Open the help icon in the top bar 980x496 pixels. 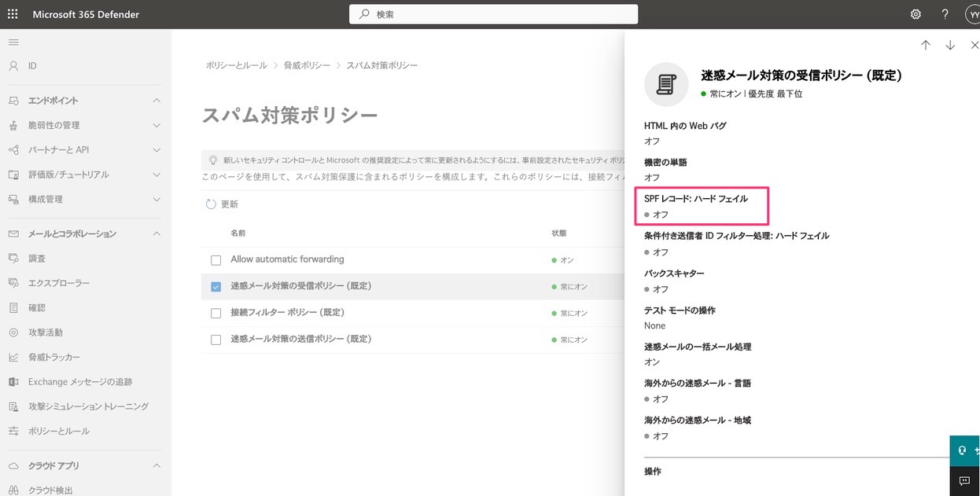[x=945, y=13]
